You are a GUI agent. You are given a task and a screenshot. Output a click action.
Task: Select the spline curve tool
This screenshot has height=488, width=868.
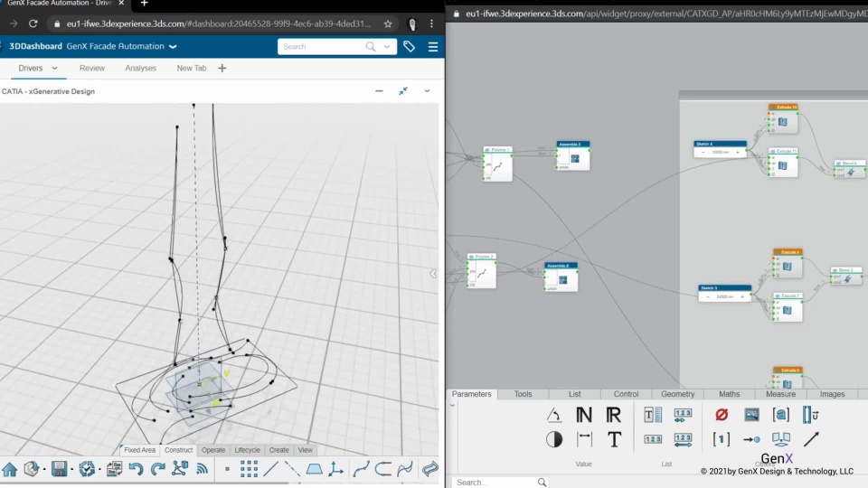(405, 469)
